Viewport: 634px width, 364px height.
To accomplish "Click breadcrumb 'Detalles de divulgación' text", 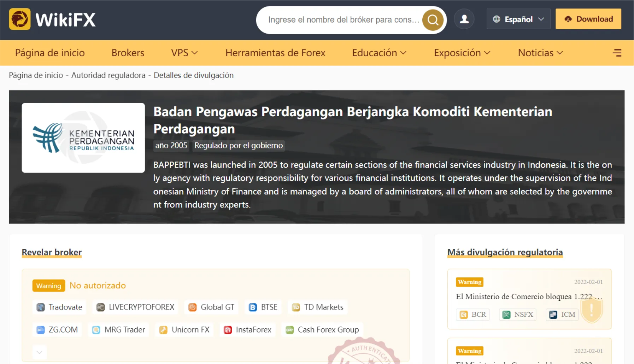I will [194, 75].
